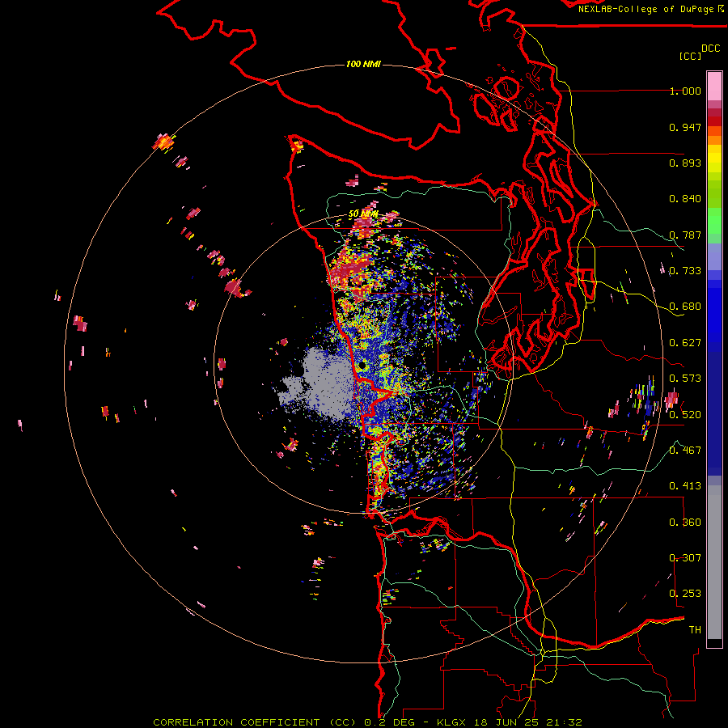Select the 0.627 scale value
Image resolution: width=728 pixels, height=728 pixels.
(685, 343)
